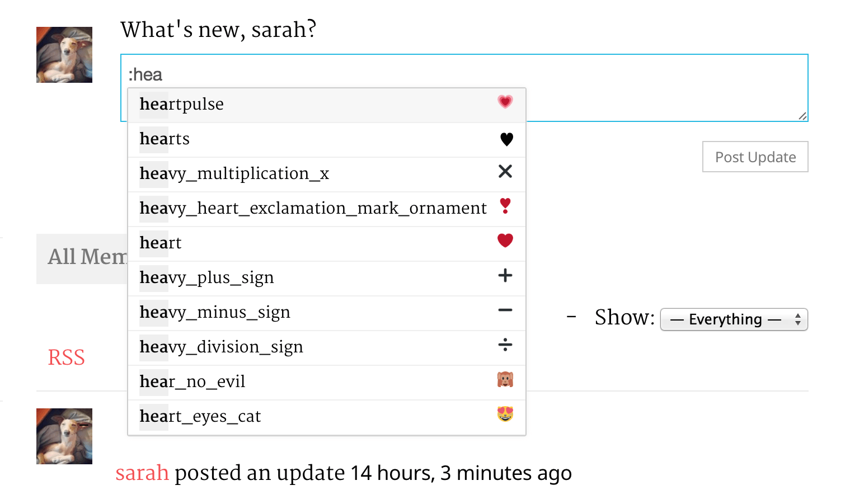Image resolution: width=850 pixels, height=504 pixels.
Task: Click the red heart emoji icon
Action: pos(505,241)
